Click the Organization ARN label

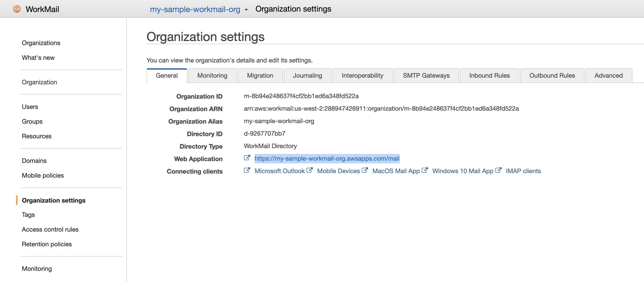196,109
